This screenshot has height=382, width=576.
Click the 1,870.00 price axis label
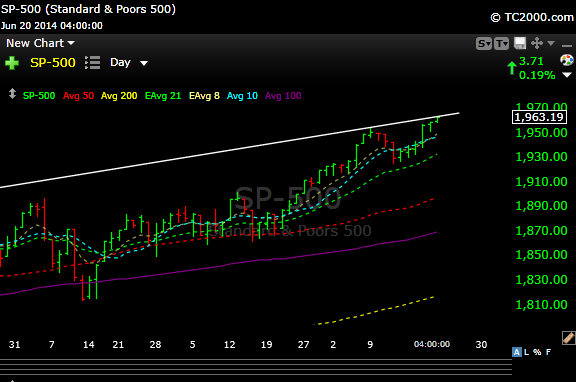[541, 231]
